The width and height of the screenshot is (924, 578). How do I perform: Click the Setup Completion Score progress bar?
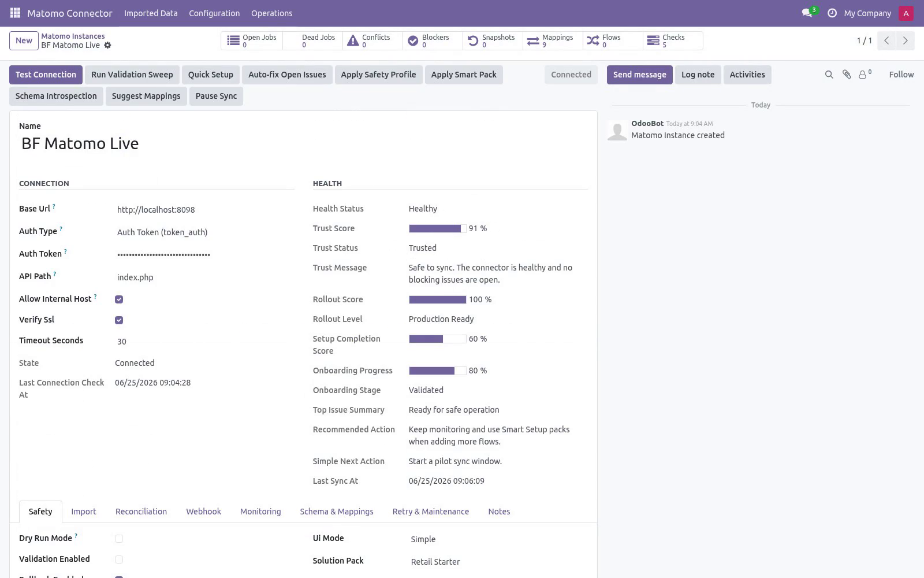point(437,339)
